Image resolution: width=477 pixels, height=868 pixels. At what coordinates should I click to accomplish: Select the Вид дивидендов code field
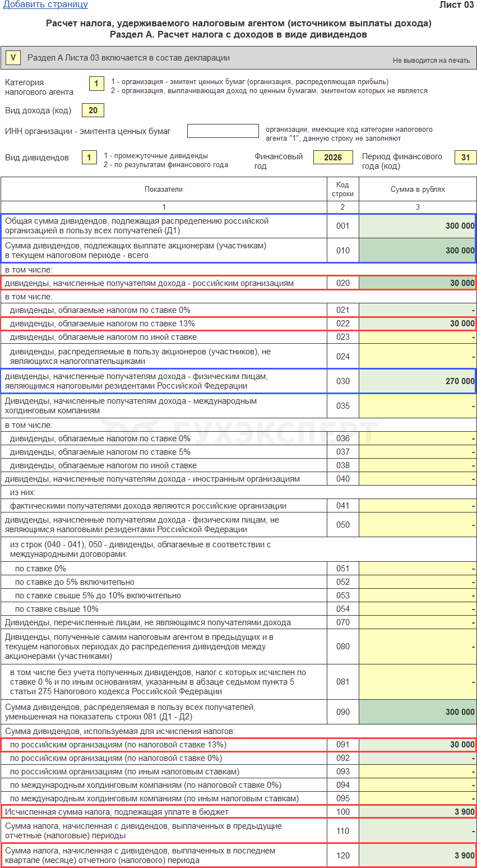tap(90, 158)
